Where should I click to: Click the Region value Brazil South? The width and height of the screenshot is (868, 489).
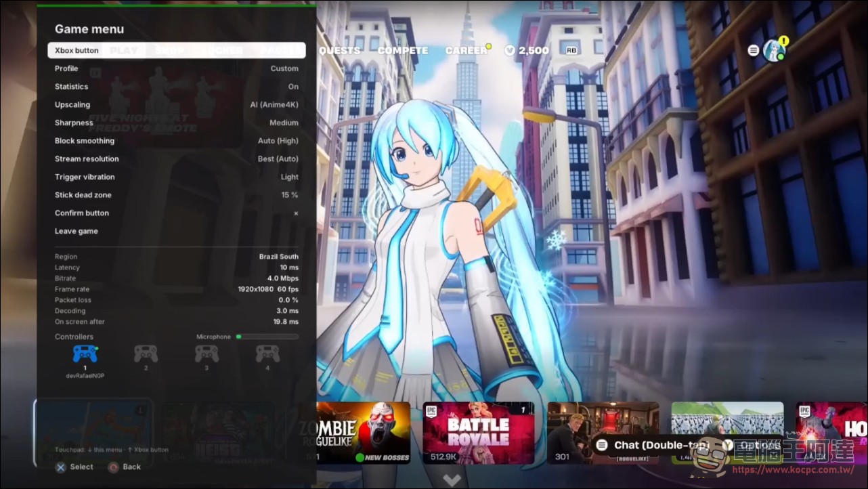pos(278,257)
